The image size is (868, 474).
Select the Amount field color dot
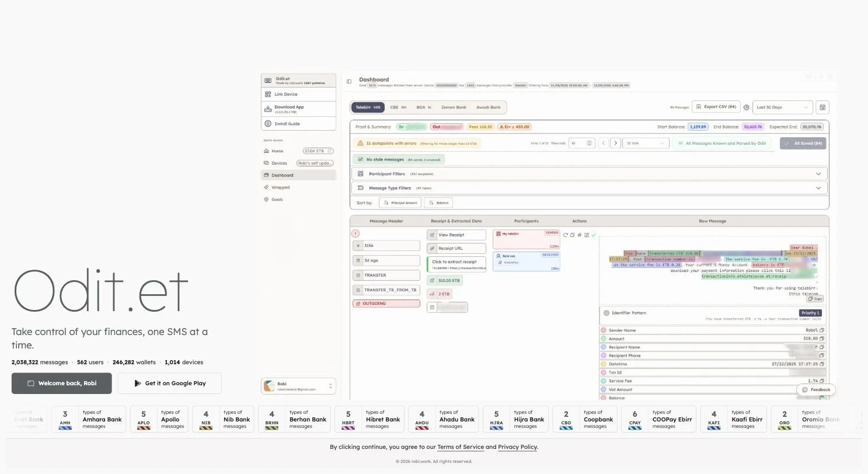pyautogui.click(x=604, y=339)
